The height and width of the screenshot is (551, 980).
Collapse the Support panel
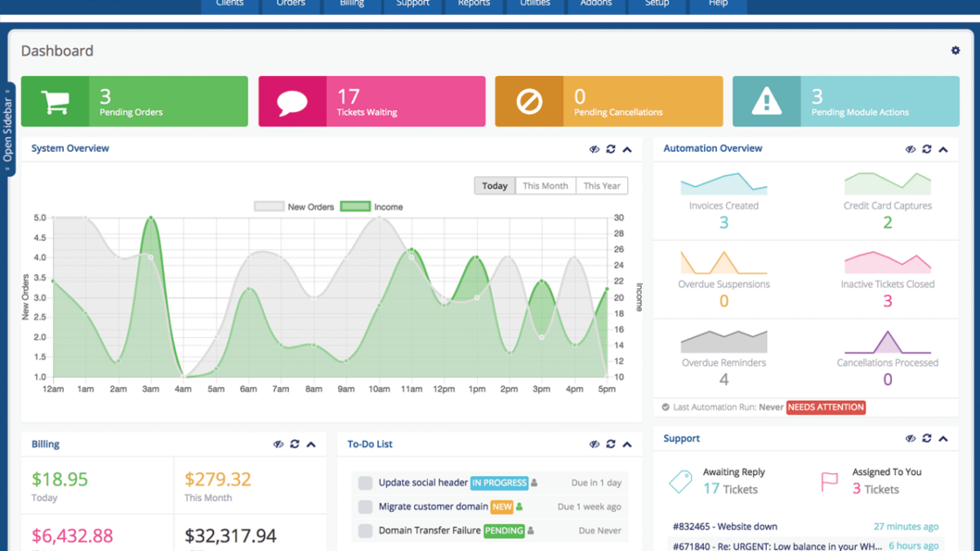942,438
